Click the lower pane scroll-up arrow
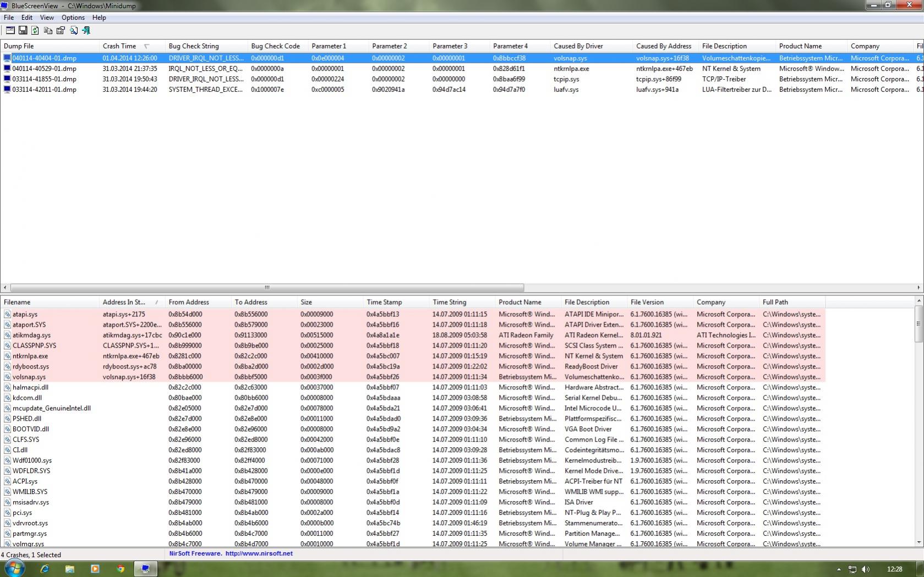The width and height of the screenshot is (924, 577). coord(918,301)
